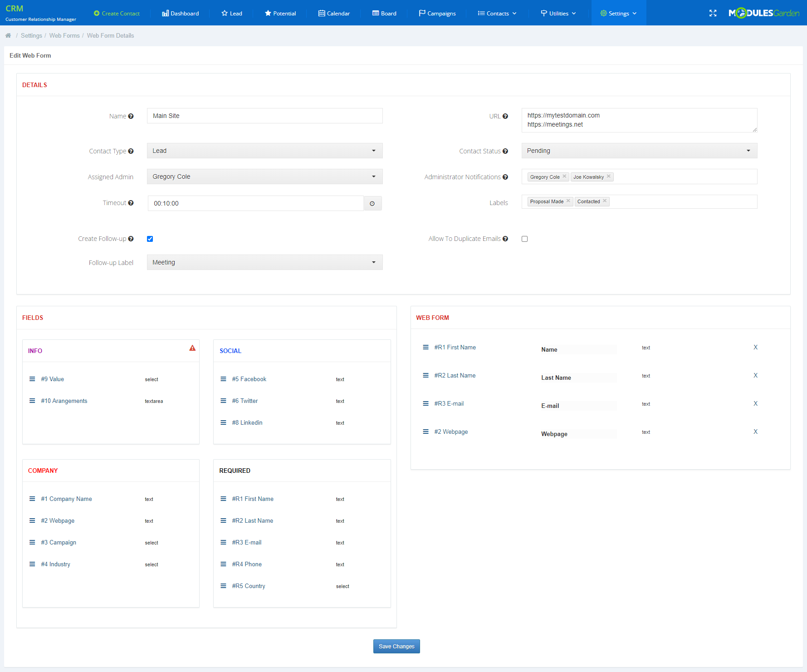The height and width of the screenshot is (672, 807).
Task: Click into the URL textarea
Action: [x=639, y=120]
